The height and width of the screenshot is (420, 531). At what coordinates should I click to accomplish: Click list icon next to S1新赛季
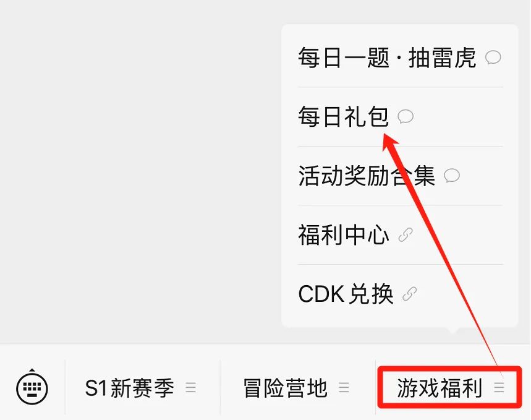click(190, 387)
